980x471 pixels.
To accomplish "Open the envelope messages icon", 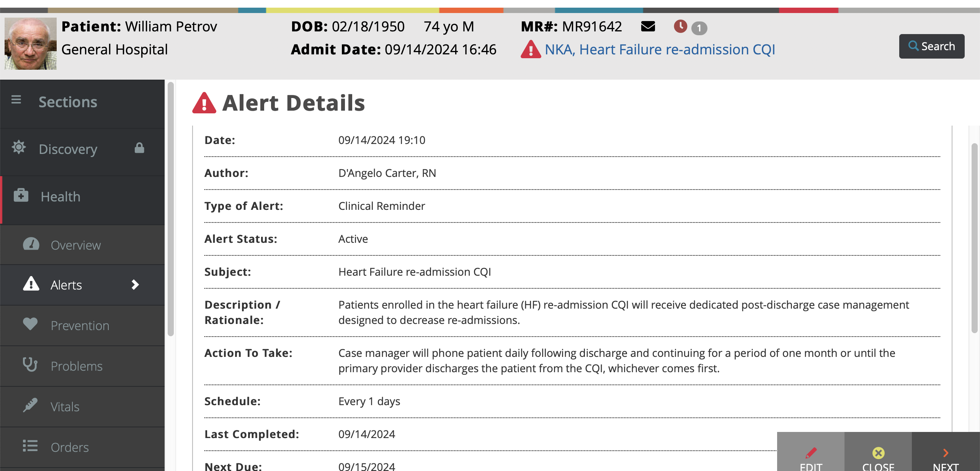I will (648, 26).
